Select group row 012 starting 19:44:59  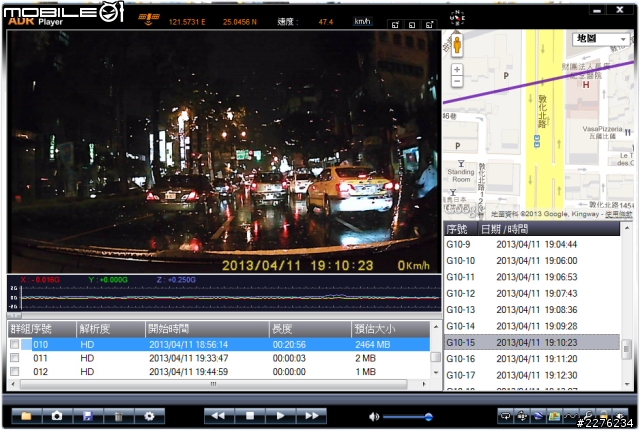tap(219, 371)
